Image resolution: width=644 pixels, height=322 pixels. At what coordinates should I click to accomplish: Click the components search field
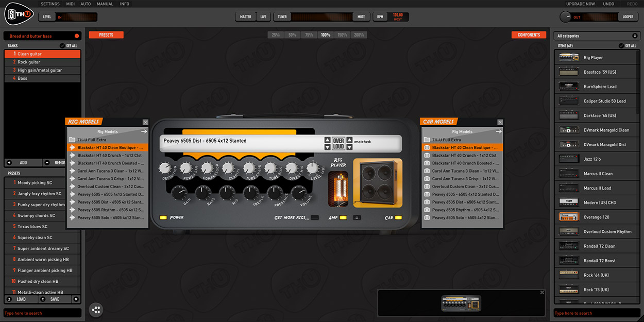pos(597,313)
